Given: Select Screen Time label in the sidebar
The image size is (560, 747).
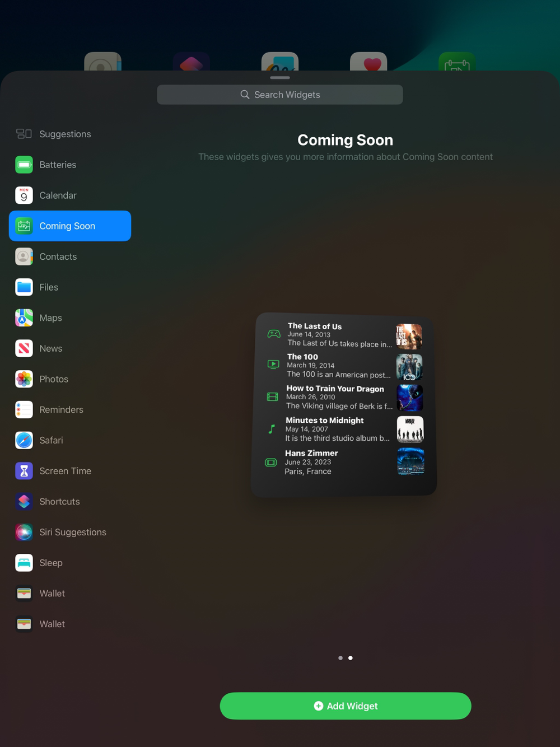Looking at the screenshot, I should 65,471.
